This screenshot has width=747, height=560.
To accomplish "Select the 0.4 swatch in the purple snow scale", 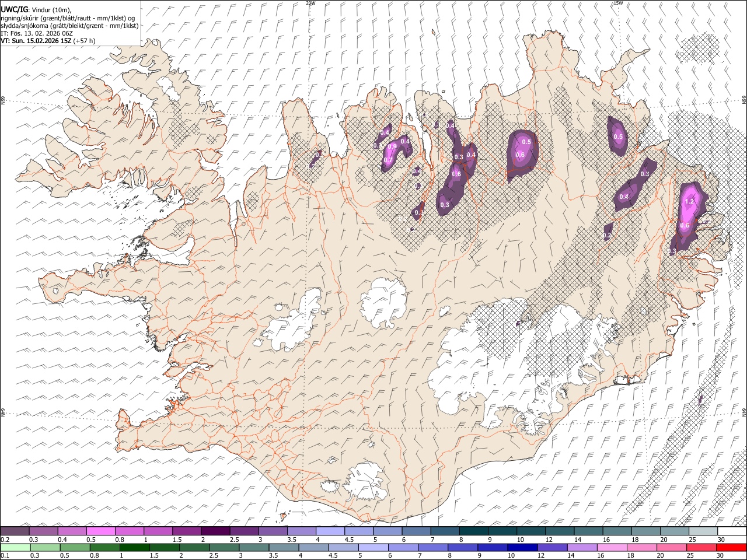I will coord(72,531).
